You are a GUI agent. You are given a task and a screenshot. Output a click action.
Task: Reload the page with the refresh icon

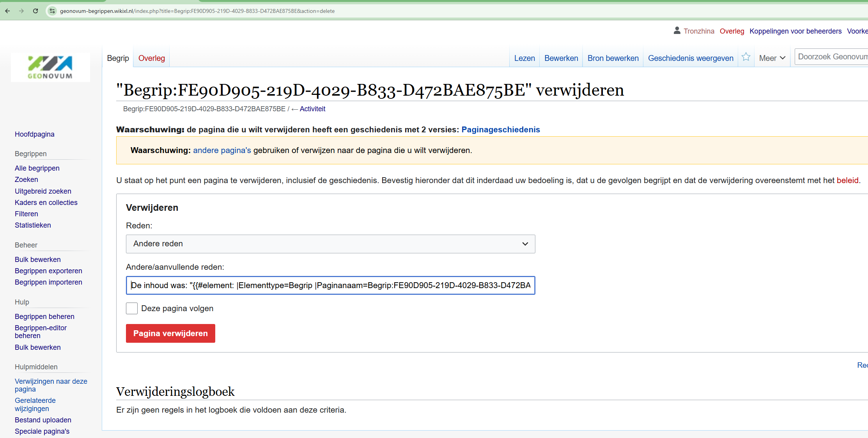(x=35, y=11)
